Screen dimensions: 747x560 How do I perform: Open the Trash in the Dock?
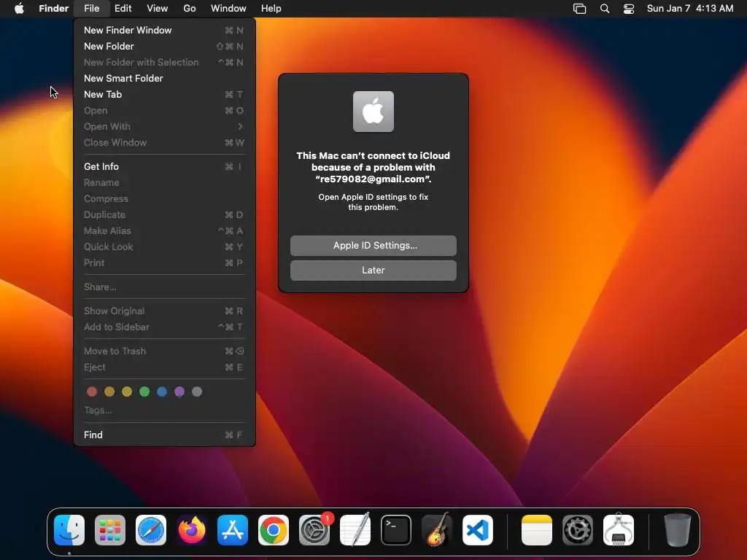pos(678,529)
